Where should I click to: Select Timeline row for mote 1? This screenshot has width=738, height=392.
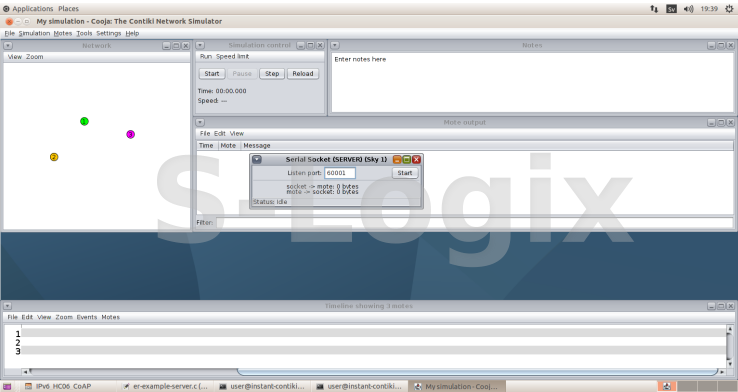point(374,334)
